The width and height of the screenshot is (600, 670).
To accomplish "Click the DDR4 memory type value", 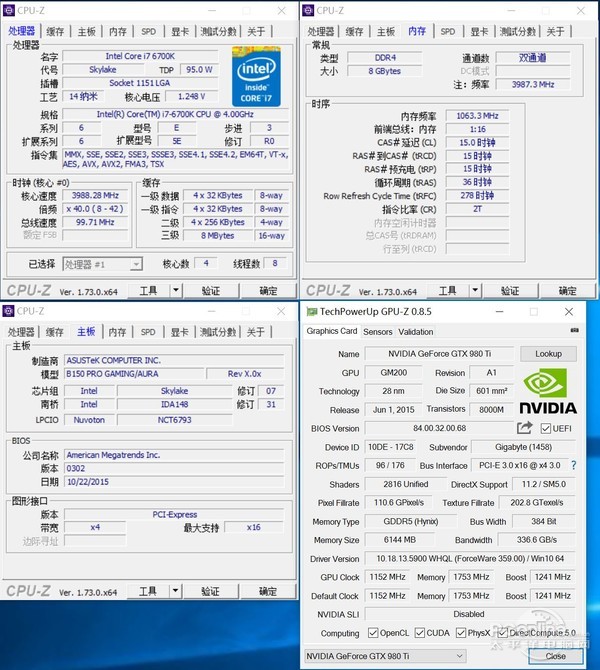I will (x=385, y=57).
